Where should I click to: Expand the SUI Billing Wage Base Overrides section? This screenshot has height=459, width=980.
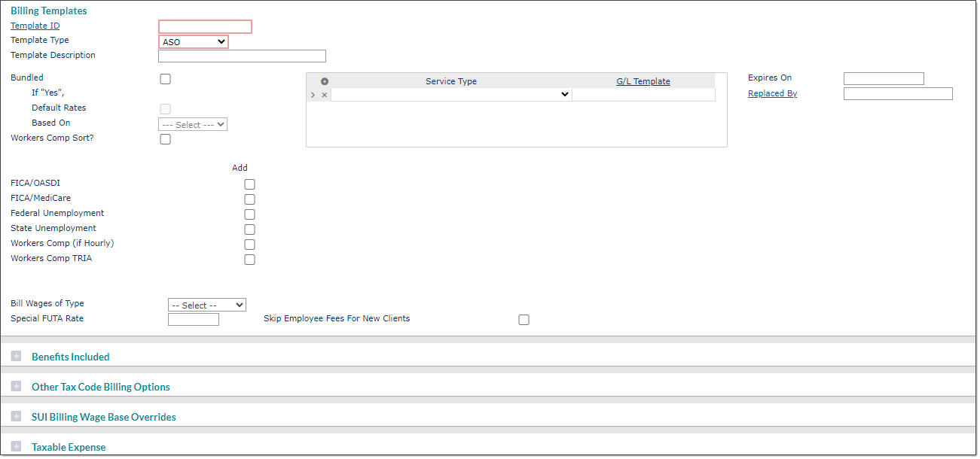[x=16, y=416]
